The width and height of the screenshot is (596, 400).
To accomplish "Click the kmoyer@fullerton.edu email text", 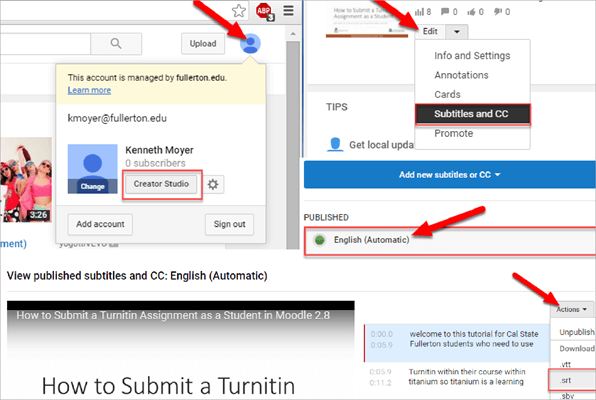I will (117, 119).
